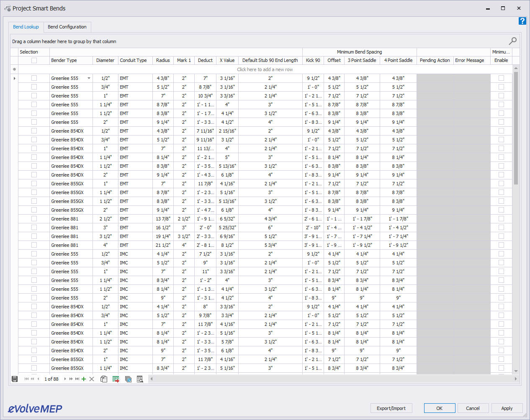Confirm with the OK button
530x420 pixels.
click(440, 408)
